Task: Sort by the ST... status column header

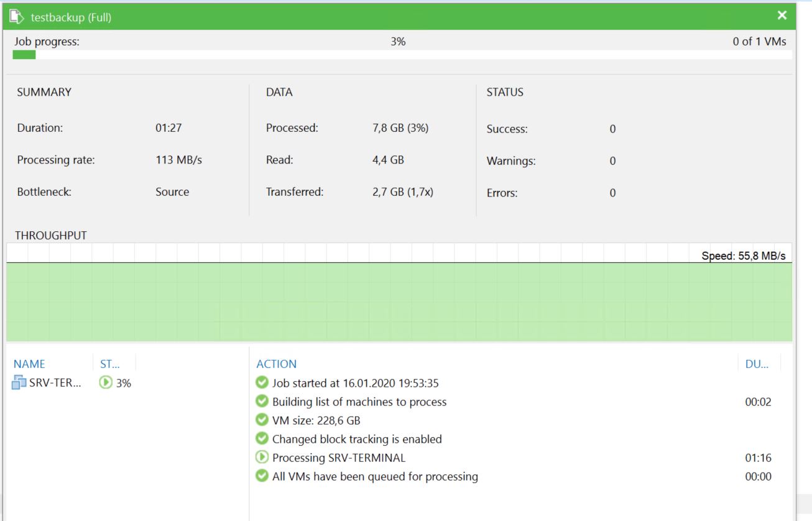Action: point(109,364)
